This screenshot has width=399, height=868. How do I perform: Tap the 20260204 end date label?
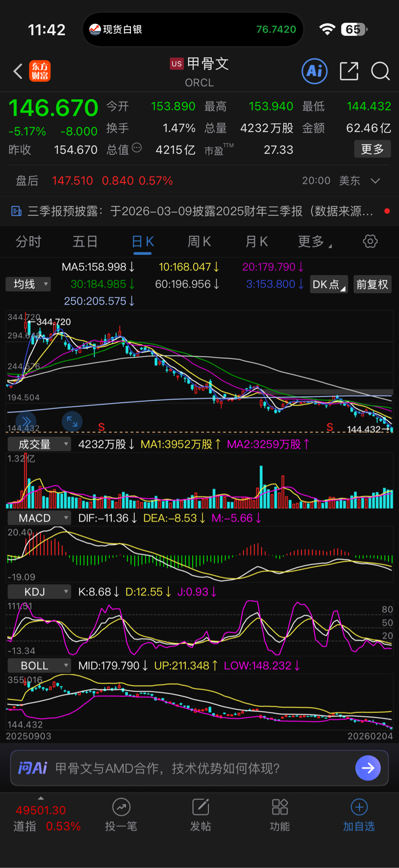point(370,736)
